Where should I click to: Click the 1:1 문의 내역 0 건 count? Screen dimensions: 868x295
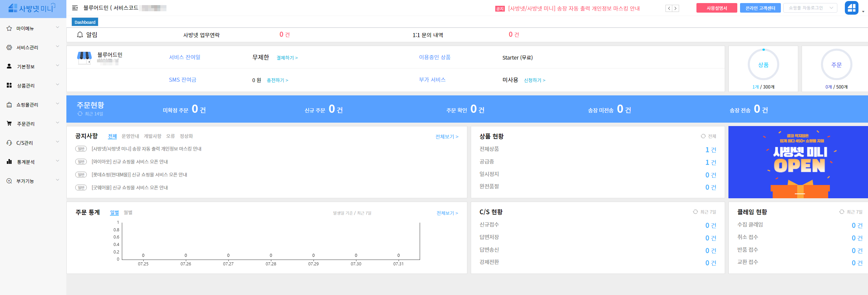pos(514,35)
